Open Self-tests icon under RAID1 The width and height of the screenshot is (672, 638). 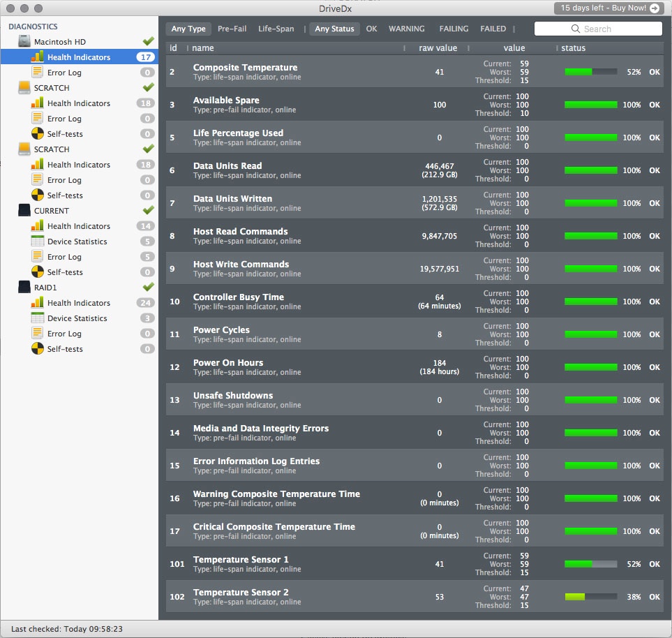(37, 348)
